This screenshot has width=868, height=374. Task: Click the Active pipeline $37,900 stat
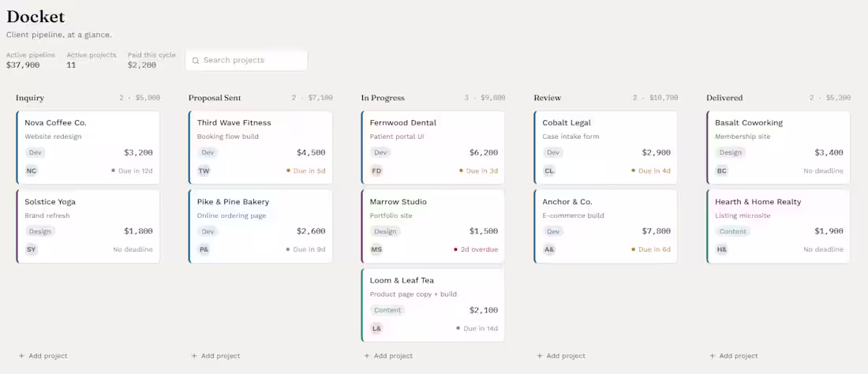(31, 60)
